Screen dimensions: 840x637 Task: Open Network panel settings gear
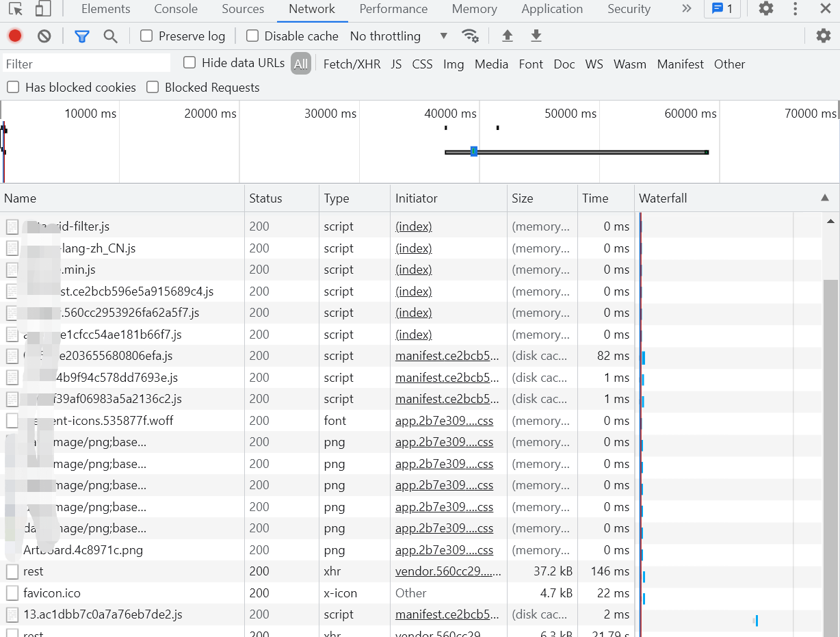pos(824,36)
